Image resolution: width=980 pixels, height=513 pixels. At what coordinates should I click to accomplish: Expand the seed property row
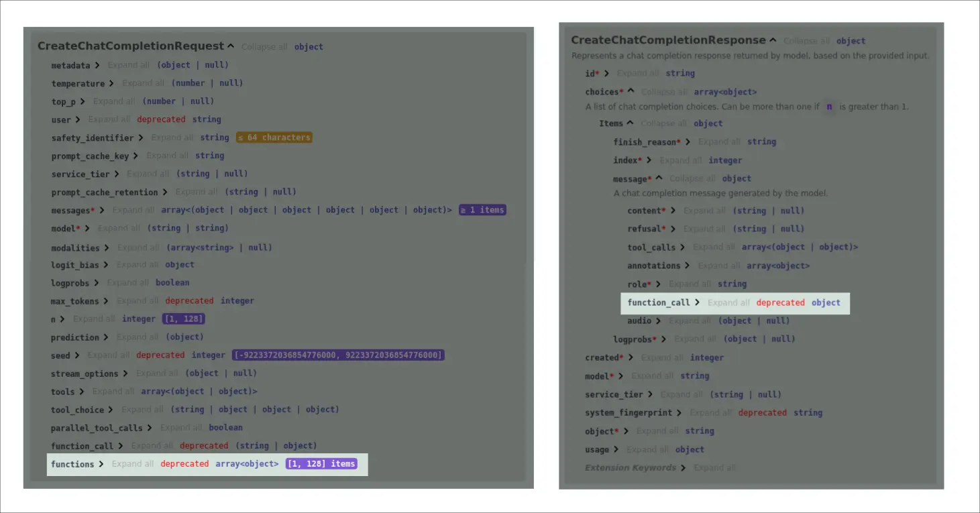[77, 355]
